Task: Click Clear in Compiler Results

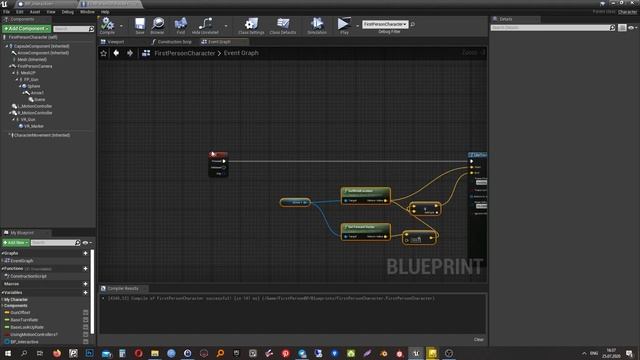Action: pyautogui.click(x=479, y=340)
